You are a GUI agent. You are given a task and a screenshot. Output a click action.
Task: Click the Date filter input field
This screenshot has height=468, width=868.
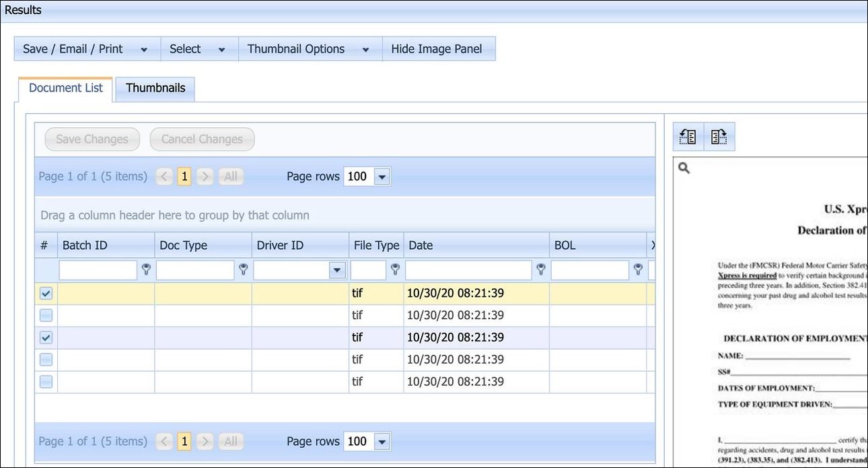[x=468, y=270]
